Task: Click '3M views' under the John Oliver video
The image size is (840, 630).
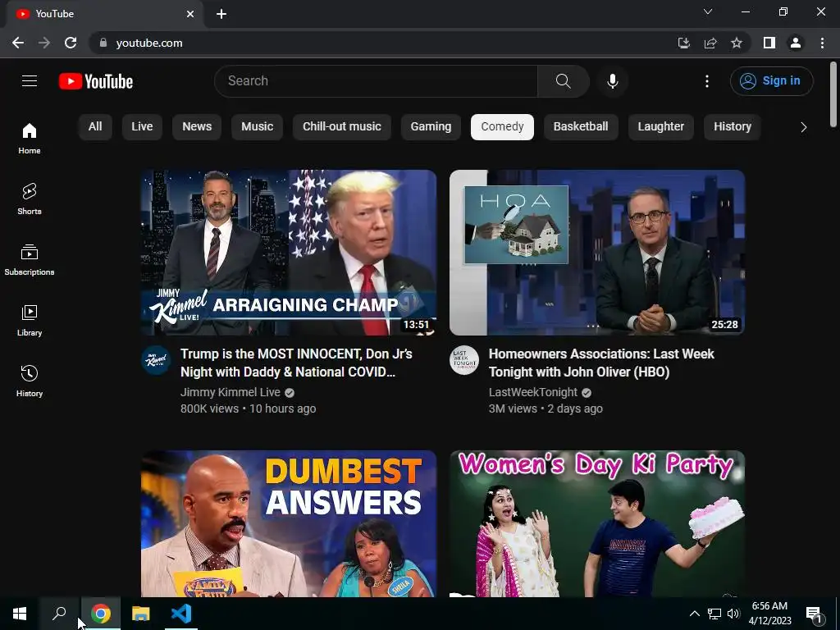Action: (x=513, y=409)
